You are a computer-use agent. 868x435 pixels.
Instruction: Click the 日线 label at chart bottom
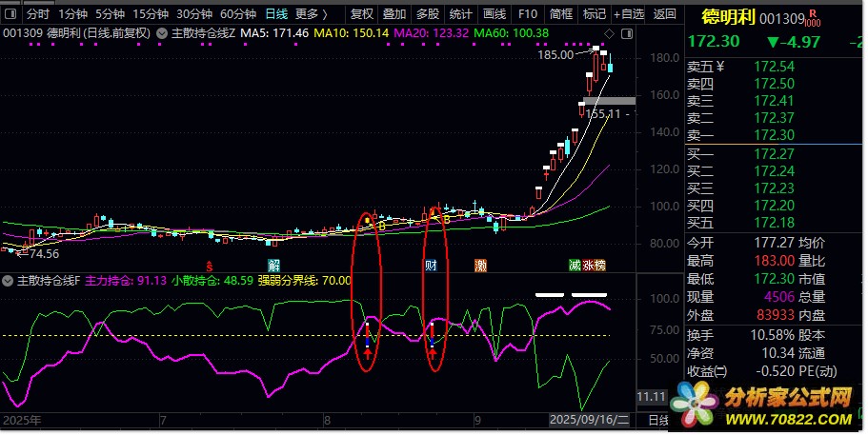tap(658, 420)
